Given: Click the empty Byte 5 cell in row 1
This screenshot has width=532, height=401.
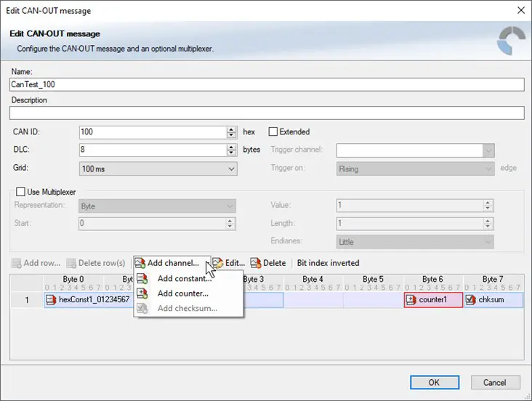Looking at the screenshot, I should coord(374,300).
